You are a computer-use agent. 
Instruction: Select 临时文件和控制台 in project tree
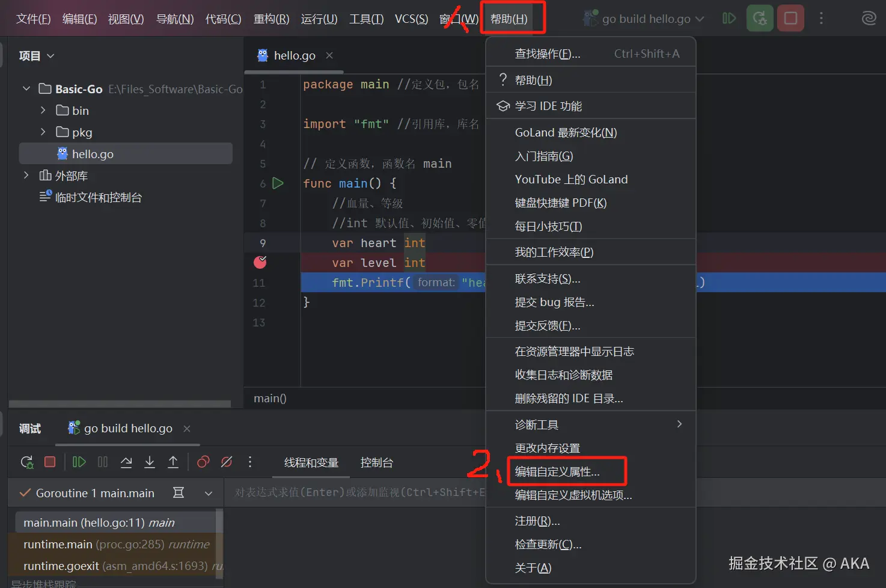(90, 197)
